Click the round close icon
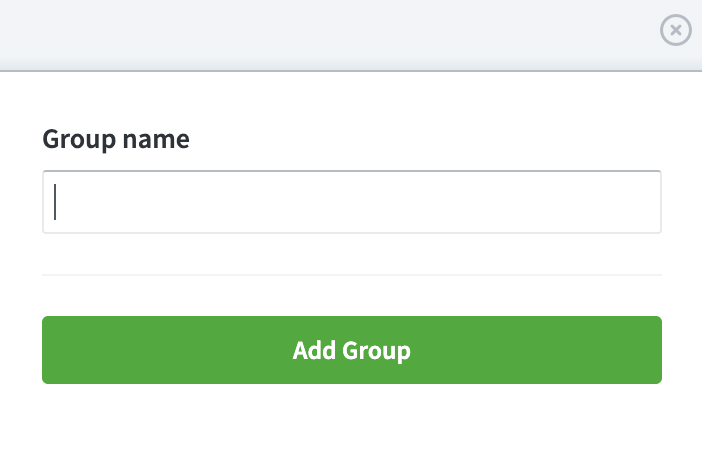The image size is (702, 466). tap(676, 30)
